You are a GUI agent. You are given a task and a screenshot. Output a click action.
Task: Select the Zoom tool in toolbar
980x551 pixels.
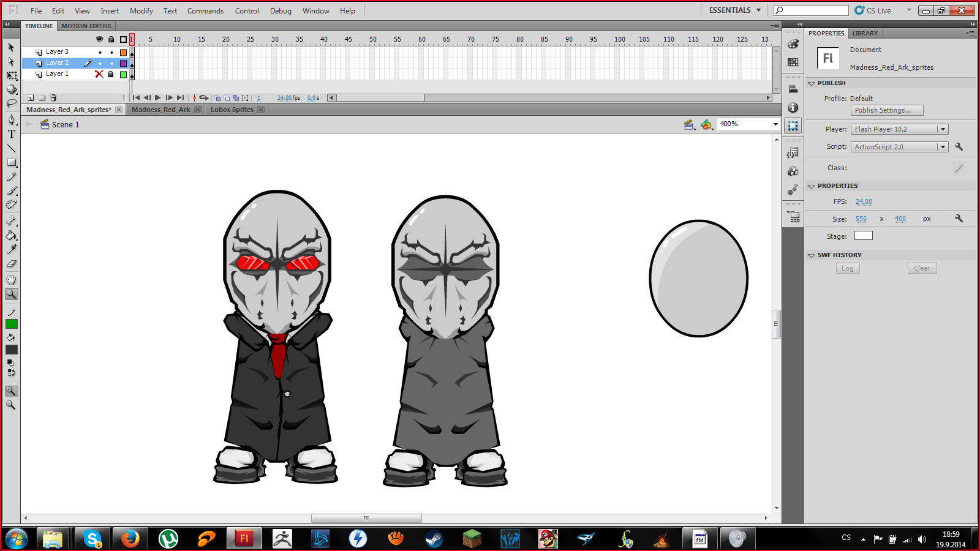click(x=12, y=294)
